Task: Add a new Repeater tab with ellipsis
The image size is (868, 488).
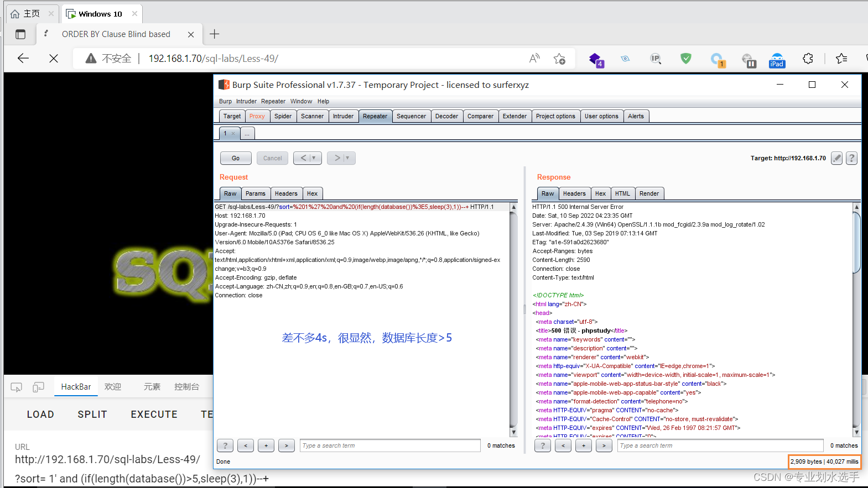Action: (x=247, y=133)
